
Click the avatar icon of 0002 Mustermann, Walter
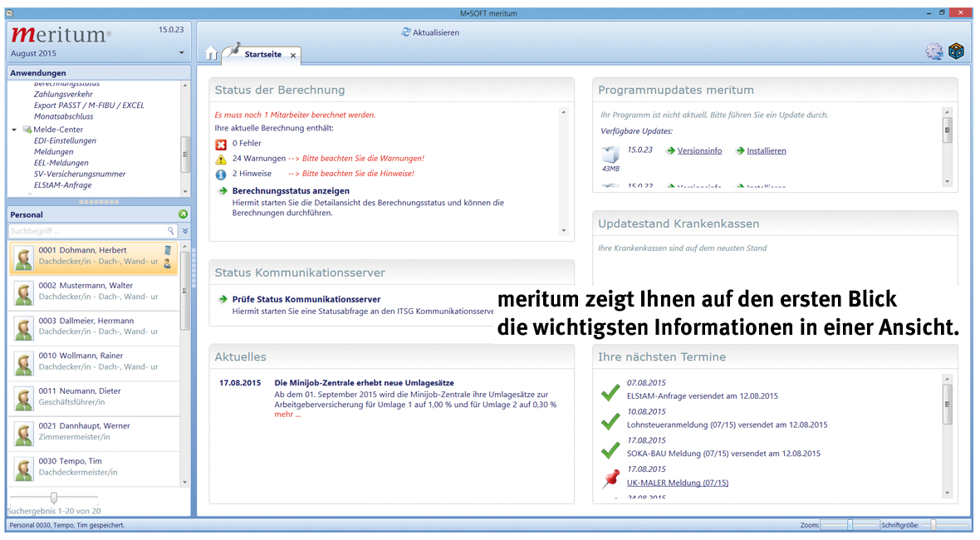coord(23,294)
